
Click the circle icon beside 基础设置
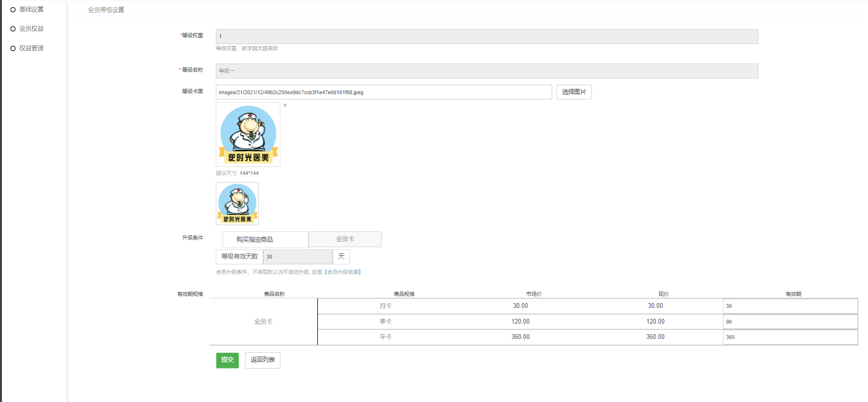(13, 10)
